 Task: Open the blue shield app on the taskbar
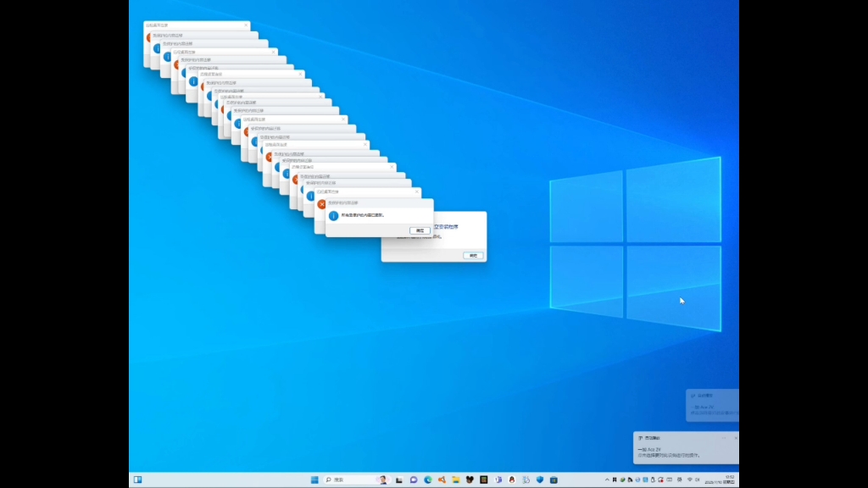coord(540,480)
